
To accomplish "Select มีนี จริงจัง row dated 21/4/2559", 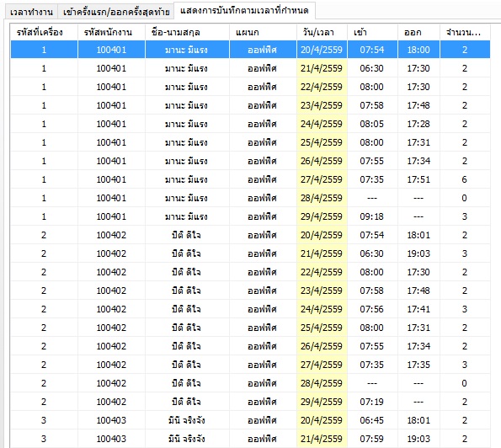I will (x=251, y=439).
